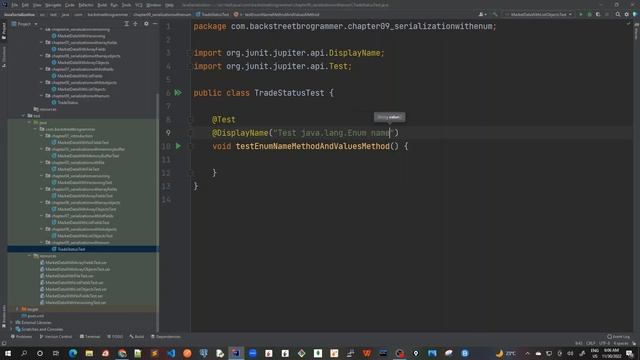The image size is (640, 360).
Task: Toggle tool window bars corner button
Action: (x=4, y=344)
